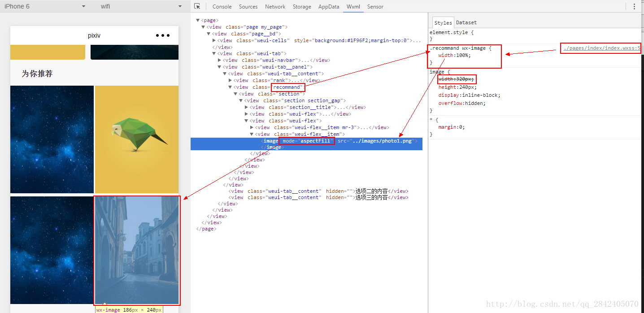Image resolution: width=644 pixels, height=313 pixels.
Task: Tap the pixiv header three-dot menu
Action: (x=162, y=35)
